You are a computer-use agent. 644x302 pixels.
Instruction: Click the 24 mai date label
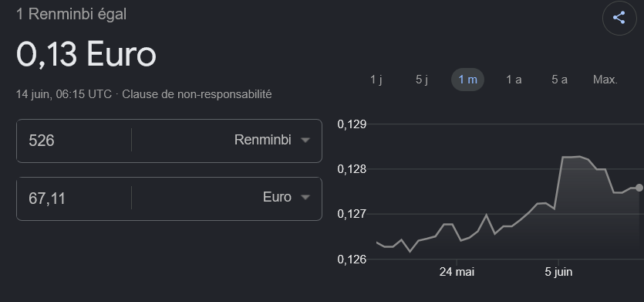[x=457, y=272]
